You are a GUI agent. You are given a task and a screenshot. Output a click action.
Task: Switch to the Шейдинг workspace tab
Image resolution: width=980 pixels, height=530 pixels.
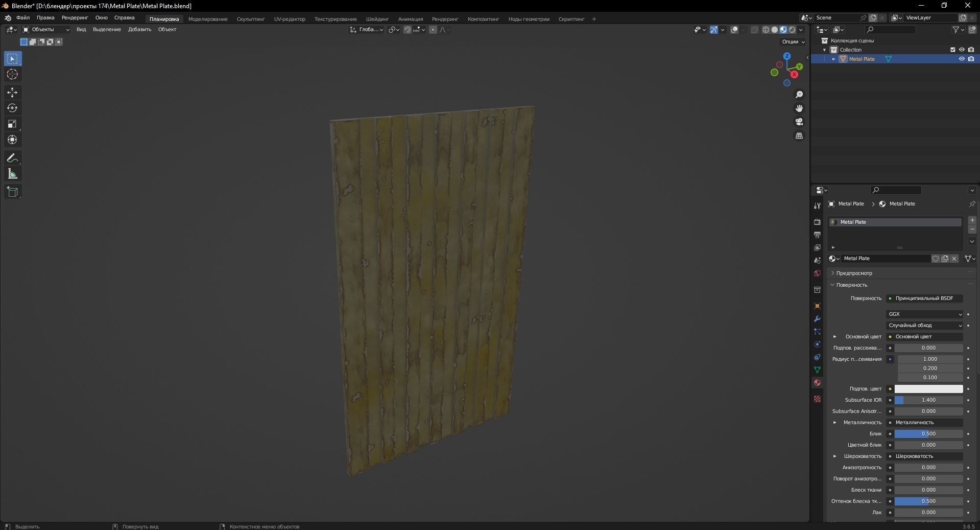[x=377, y=19]
